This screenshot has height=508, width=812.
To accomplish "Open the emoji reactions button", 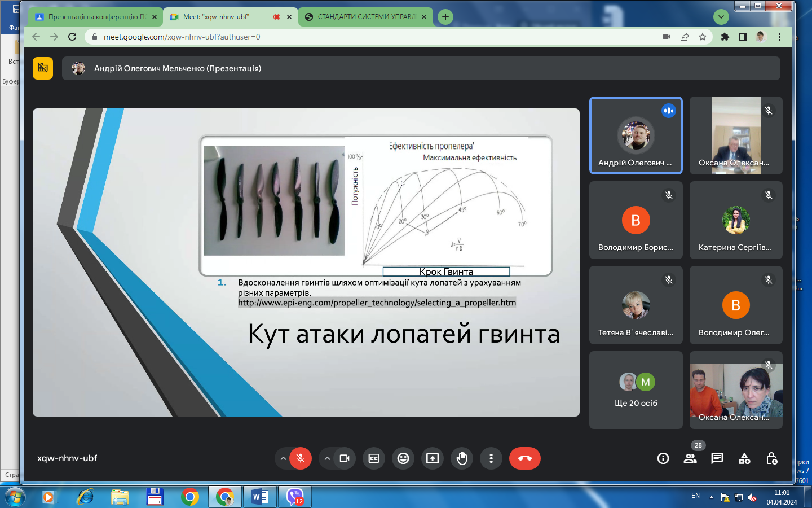I will click(403, 458).
